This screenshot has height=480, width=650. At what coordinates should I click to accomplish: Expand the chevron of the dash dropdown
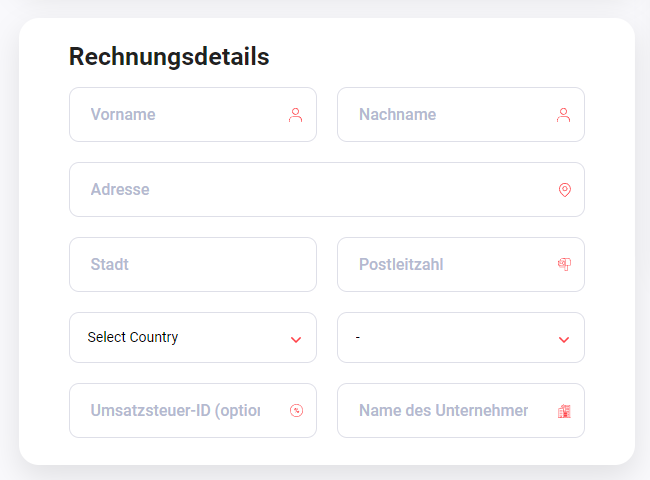(x=564, y=340)
